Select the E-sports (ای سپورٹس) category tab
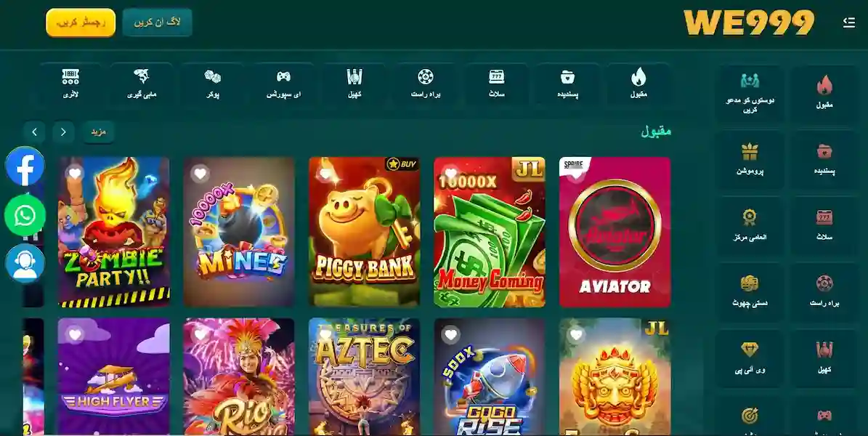Screen dimensions: 868x436 pos(283,85)
